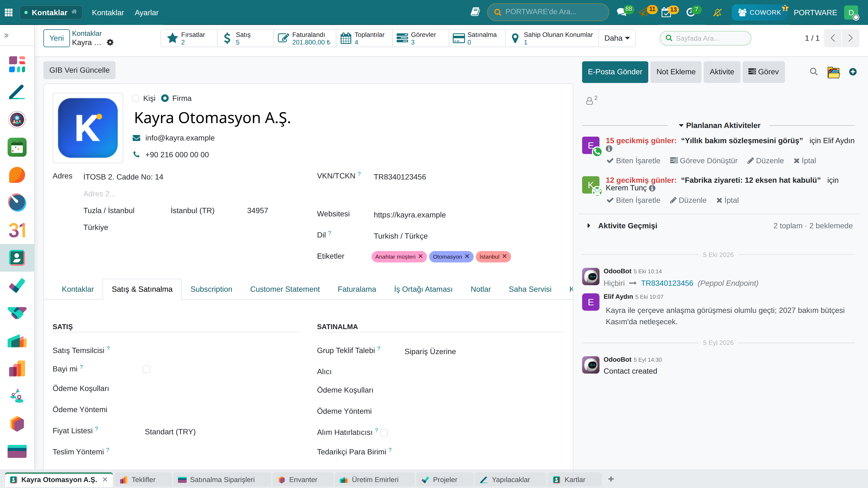Go to the previous record arrow
Screen dimensions: 868x488
coord(833,38)
